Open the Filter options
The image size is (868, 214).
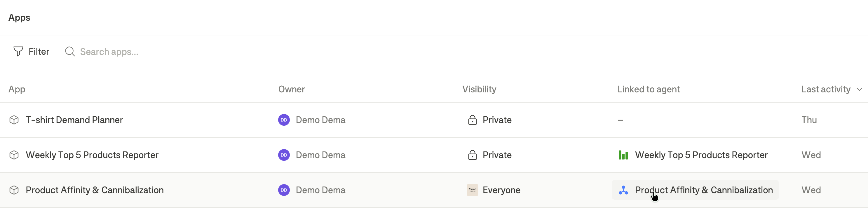click(31, 51)
